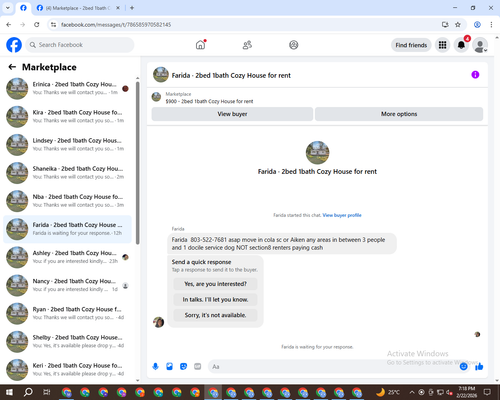Image resolution: width=500 pixels, height=400 pixels.
Task: Open taskbar clock showing 7:18 PM
Action: click(467, 392)
